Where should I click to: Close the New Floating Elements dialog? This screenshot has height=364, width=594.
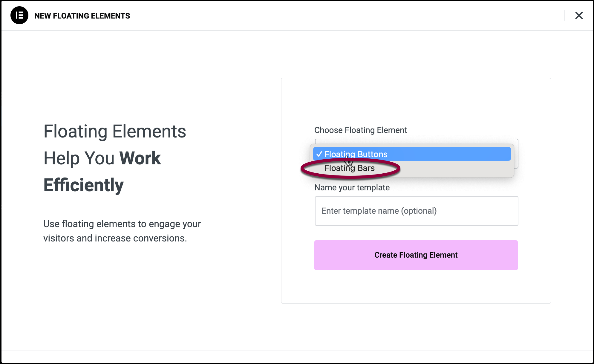pos(579,15)
